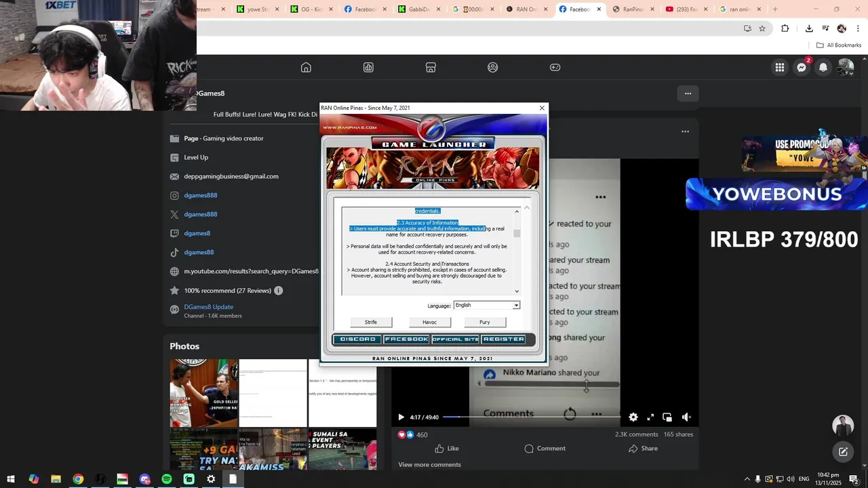This screenshot has height=488, width=868.
Task: Click the Fury server button
Action: point(485,322)
